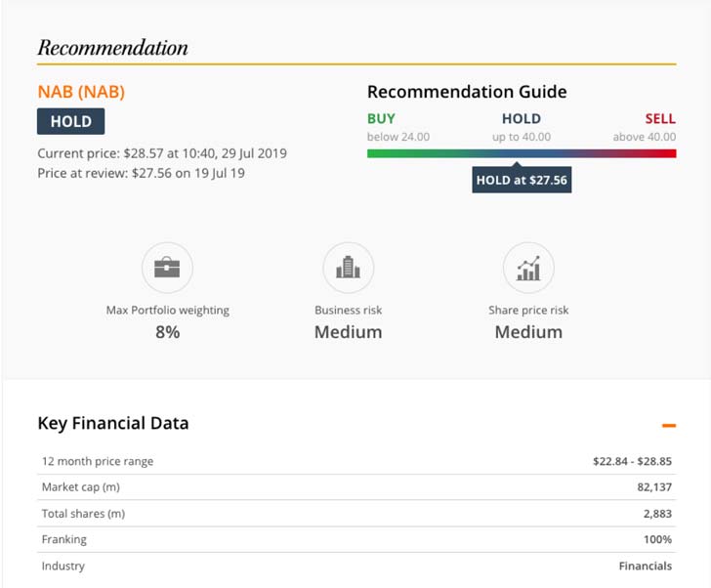Screen dimensions: 711x588
Task: Click the buy-hold-sell gradient bar
Action: coord(522,153)
